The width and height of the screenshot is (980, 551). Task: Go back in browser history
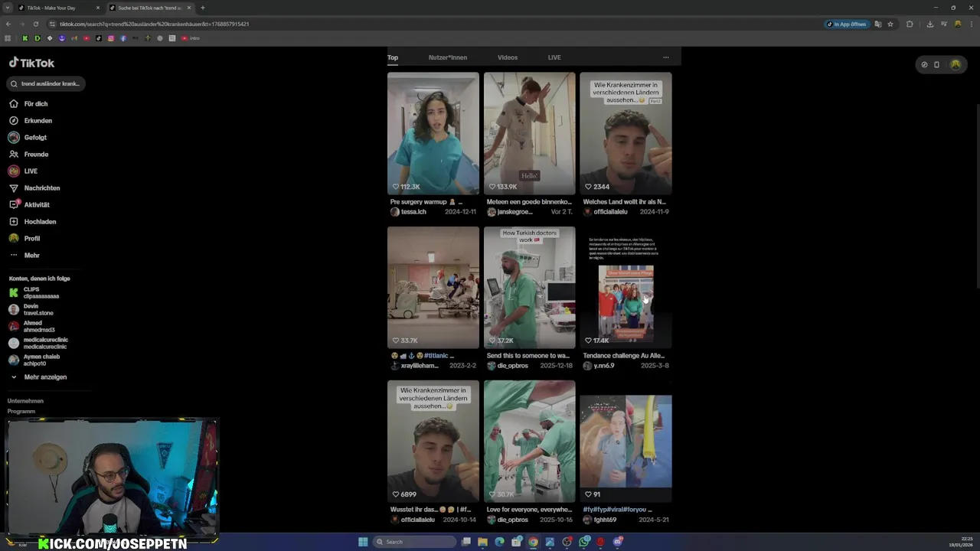point(8,24)
